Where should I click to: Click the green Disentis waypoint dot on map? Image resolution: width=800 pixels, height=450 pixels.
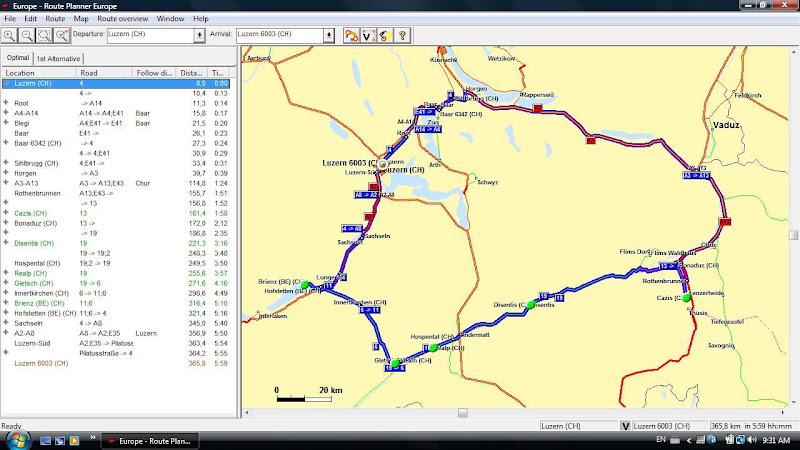[531, 305]
